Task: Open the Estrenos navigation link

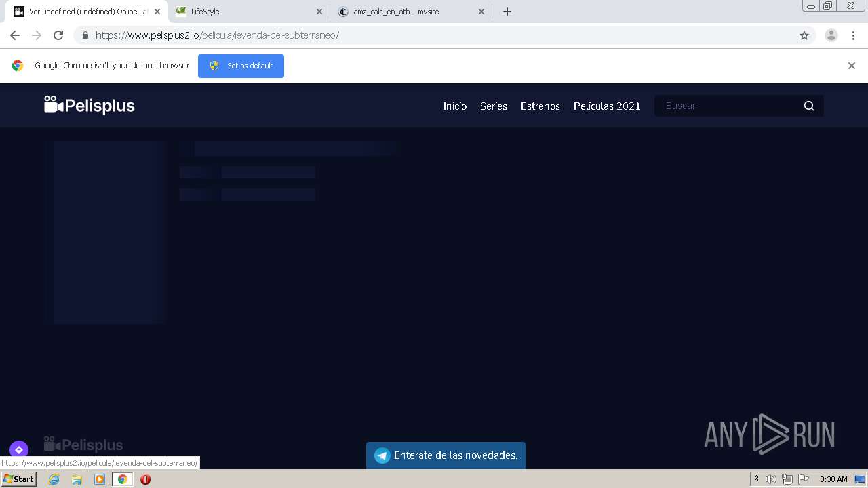Action: click(x=540, y=106)
